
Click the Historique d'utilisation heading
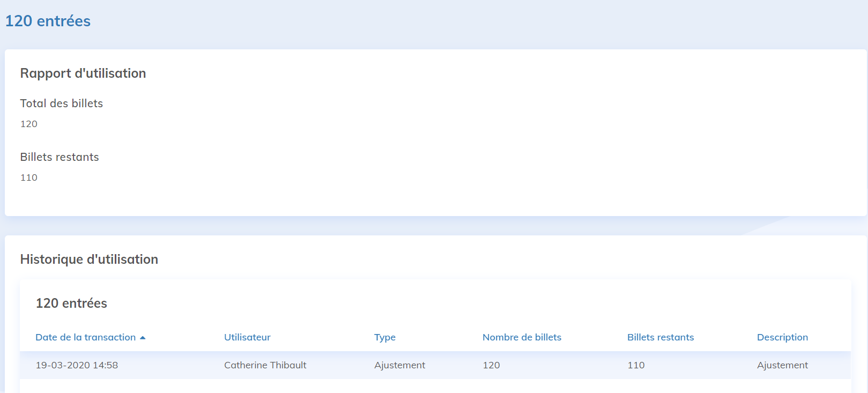(89, 259)
